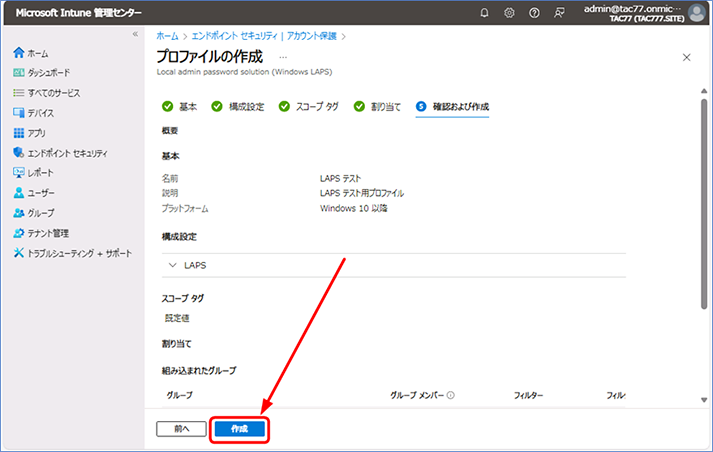Open グループ in left navigation
The width and height of the screenshot is (713, 452).
point(41,213)
